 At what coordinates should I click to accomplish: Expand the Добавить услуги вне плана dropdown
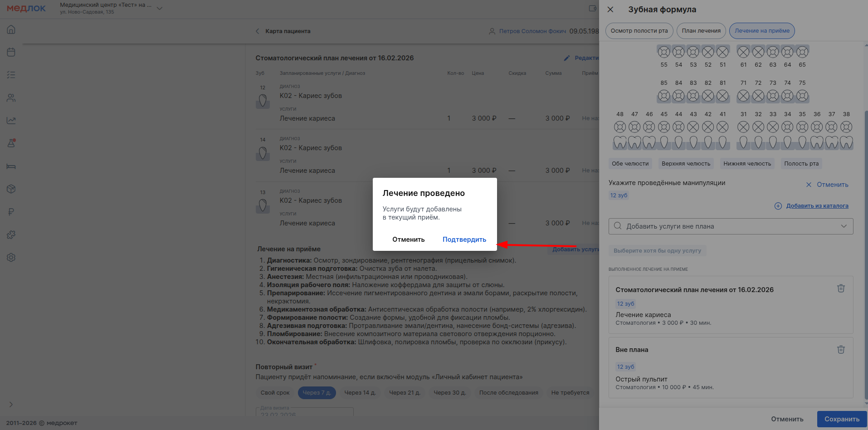coord(844,226)
